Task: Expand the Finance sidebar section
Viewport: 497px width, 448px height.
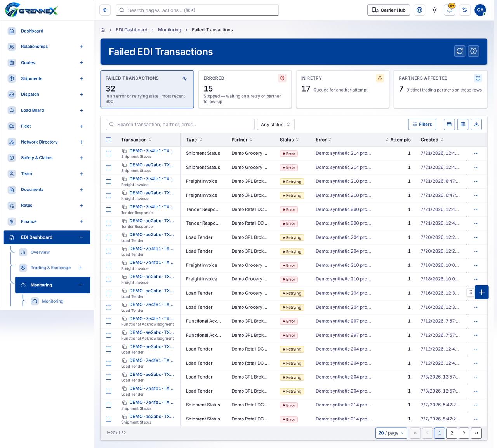Action: click(82, 221)
